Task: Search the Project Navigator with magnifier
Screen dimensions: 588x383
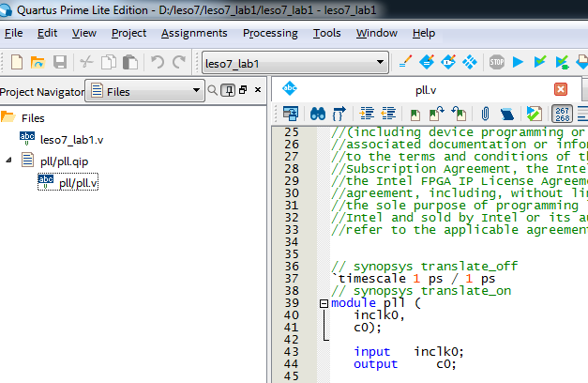Action: pos(212,90)
